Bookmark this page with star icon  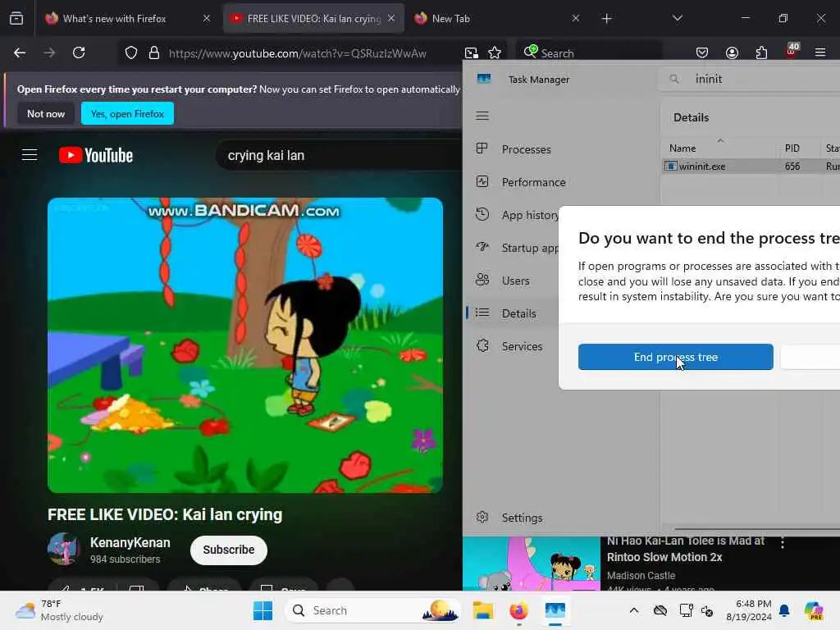point(495,52)
